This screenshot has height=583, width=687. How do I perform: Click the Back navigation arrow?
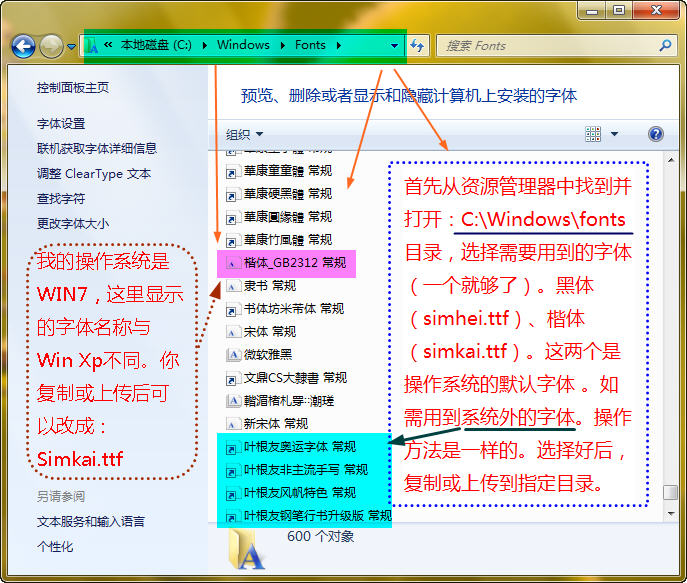coord(23,46)
